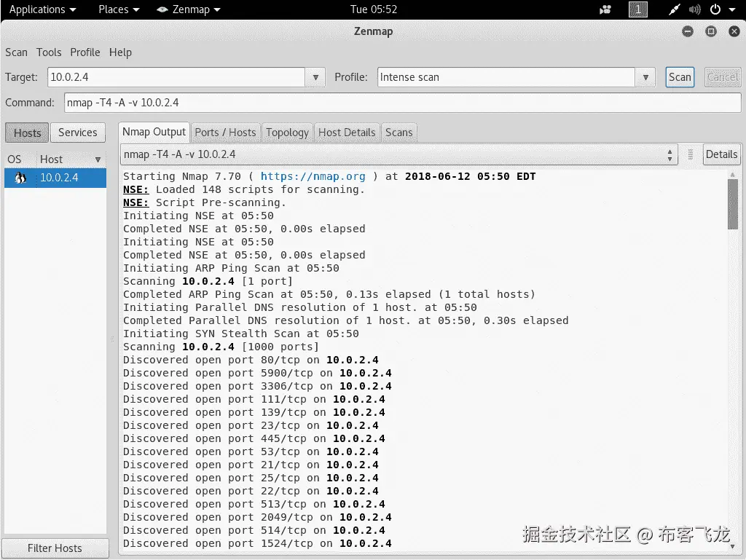Open the Places menu
The image size is (746, 560).
tap(119, 9)
